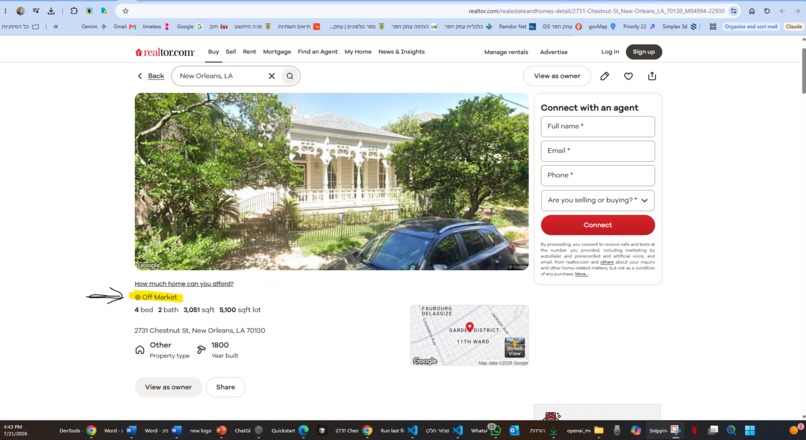Expand the consent 'More' link
Screen dimensions: 806x440
click(x=581, y=274)
